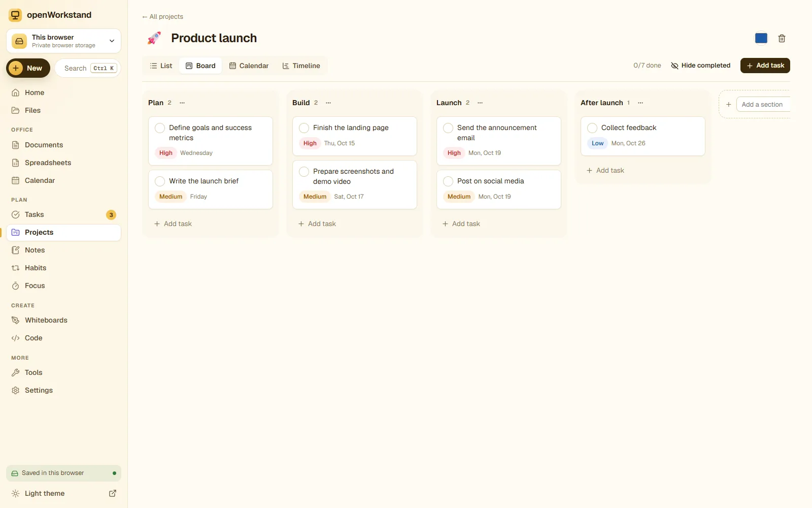Click the dark Add task button
Viewport: 812px width, 508px height.
[x=765, y=66]
